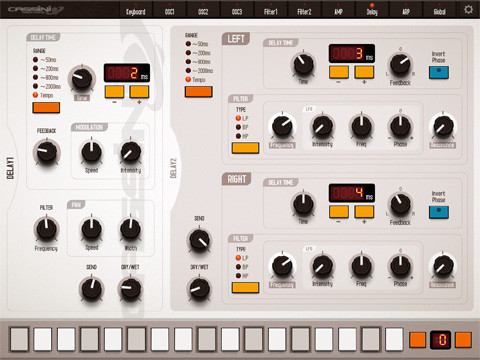Click Delay2 Send knob
The height and width of the screenshot is (360, 480).
tap(199, 240)
